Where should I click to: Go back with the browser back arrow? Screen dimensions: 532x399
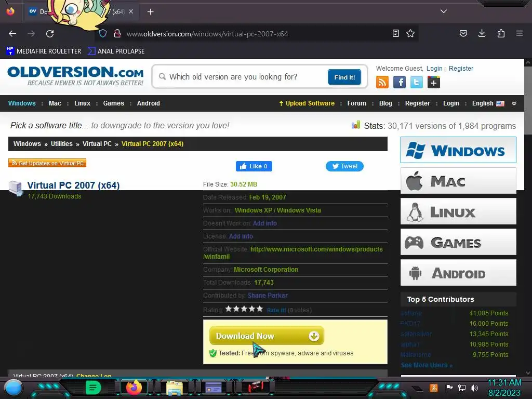[x=12, y=34]
